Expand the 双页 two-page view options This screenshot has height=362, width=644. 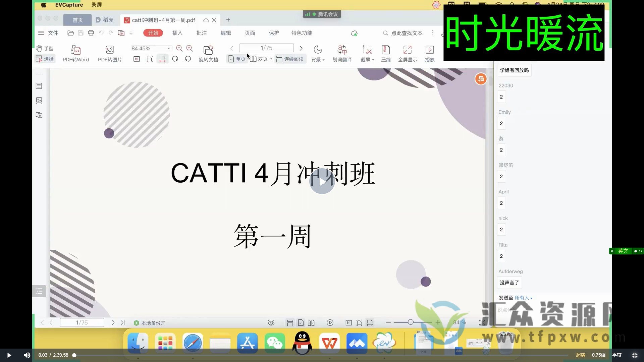pyautogui.click(x=271, y=59)
